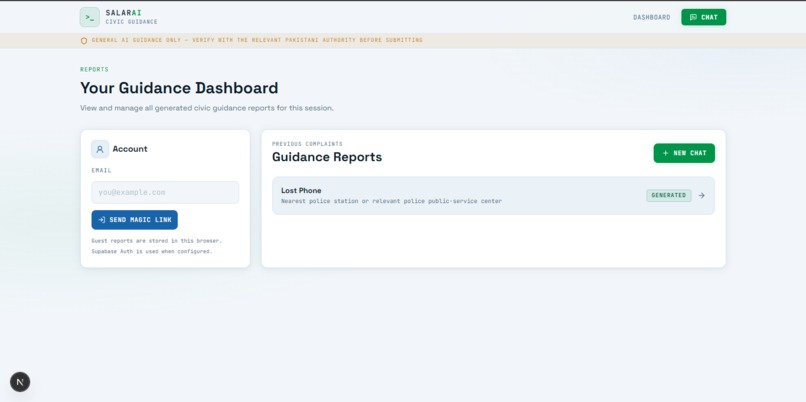Click the arrow icon on Lost Phone report
This screenshot has height=402, width=806.
[x=701, y=195]
